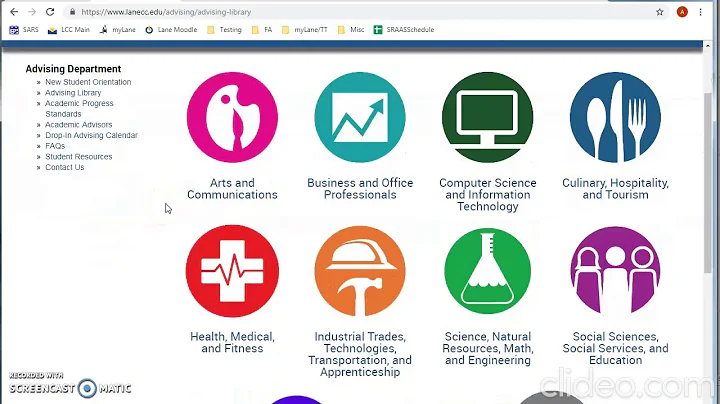This screenshot has width=720, height=404.
Task: Expand the Testing bookmark folder
Action: point(224,30)
